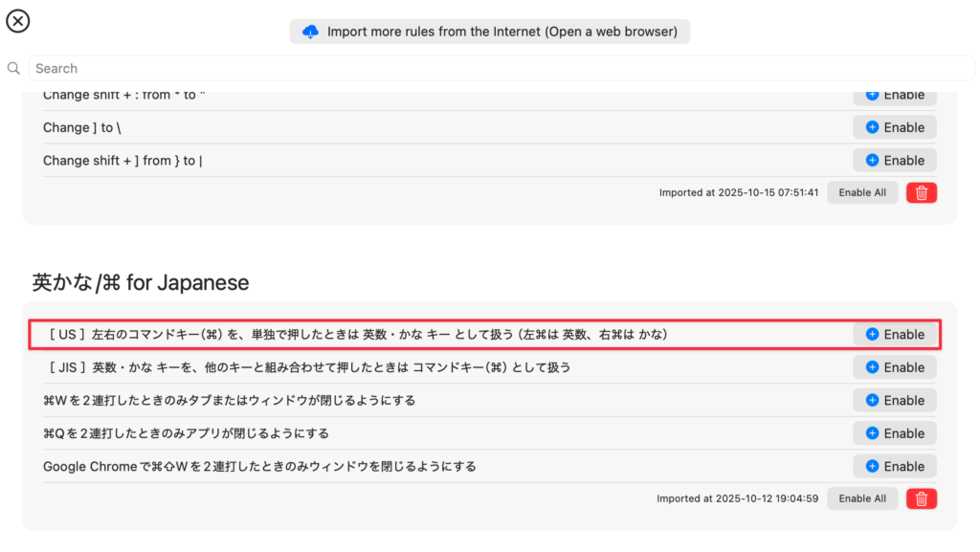The height and width of the screenshot is (552, 980).
Task: Enable the highlighted [US] command key rule
Action: [x=895, y=335]
